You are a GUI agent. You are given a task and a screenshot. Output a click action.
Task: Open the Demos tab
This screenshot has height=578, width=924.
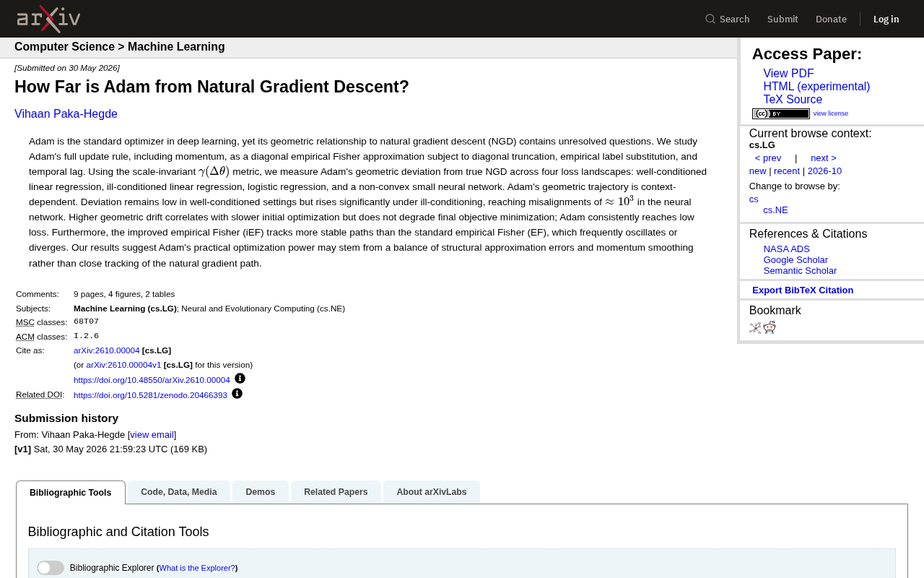pos(261,492)
